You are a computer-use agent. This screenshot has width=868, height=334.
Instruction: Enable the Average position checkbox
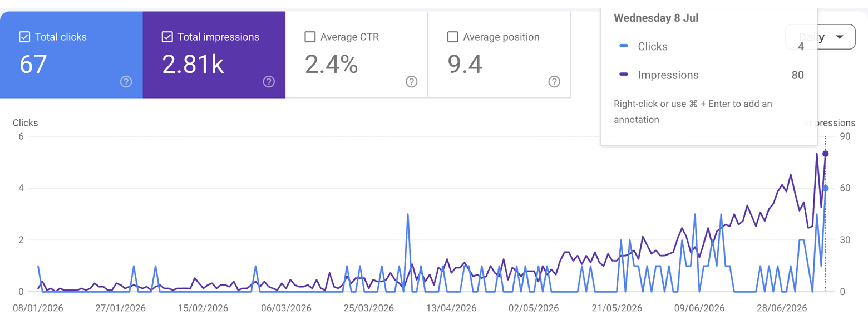452,37
